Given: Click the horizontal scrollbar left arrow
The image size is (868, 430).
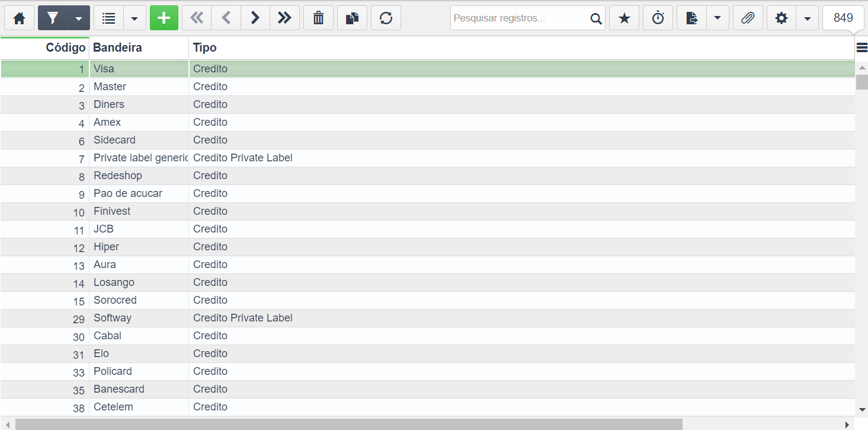Looking at the screenshot, I should click(7, 424).
